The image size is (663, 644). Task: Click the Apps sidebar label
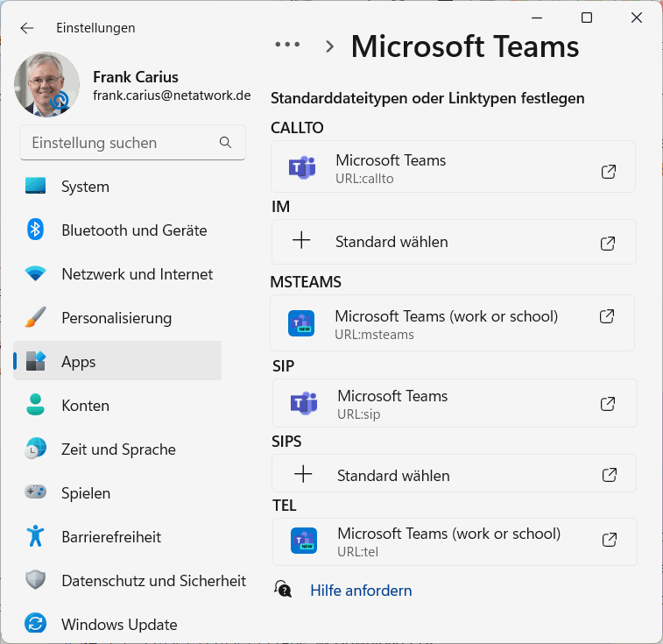click(79, 362)
